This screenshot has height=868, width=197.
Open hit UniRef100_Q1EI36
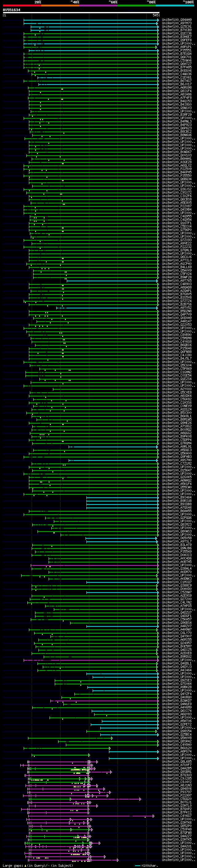[177, 33]
